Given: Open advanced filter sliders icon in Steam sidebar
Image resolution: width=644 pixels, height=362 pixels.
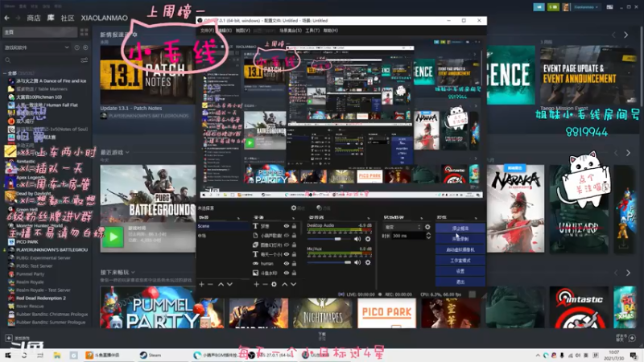Looking at the screenshot, I should 85,60.
